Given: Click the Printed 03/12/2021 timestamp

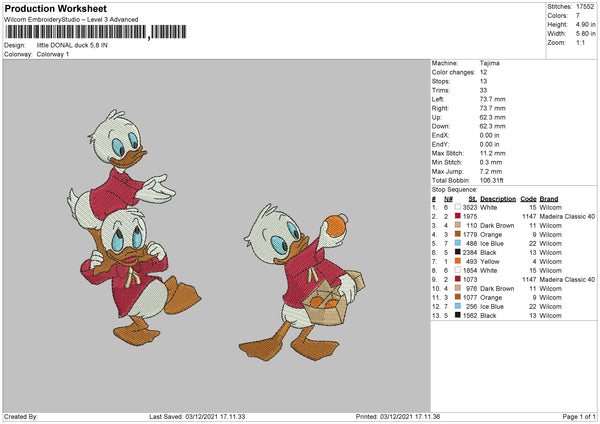Looking at the screenshot, I should click(x=398, y=416).
